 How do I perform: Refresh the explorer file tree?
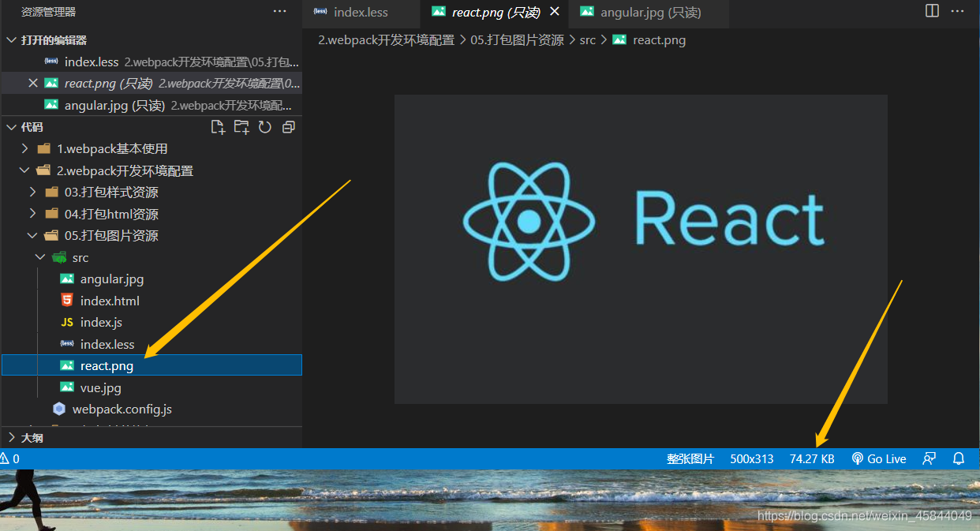[x=265, y=127]
